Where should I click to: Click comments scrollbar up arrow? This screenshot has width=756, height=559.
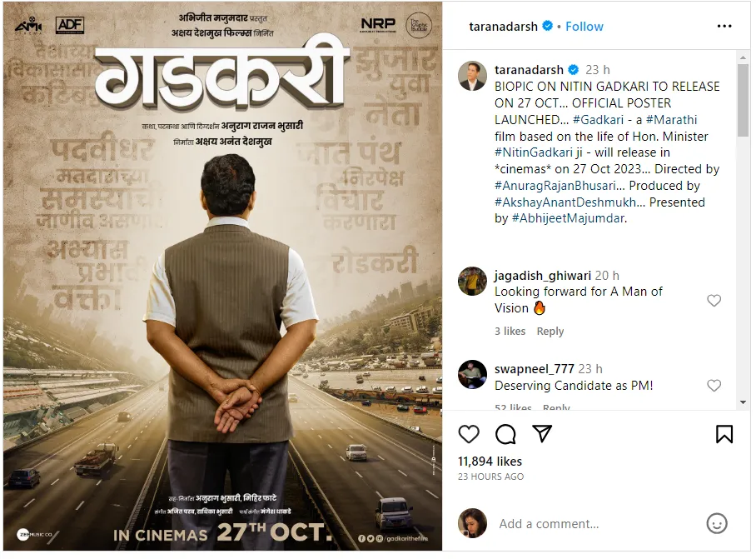click(743, 57)
